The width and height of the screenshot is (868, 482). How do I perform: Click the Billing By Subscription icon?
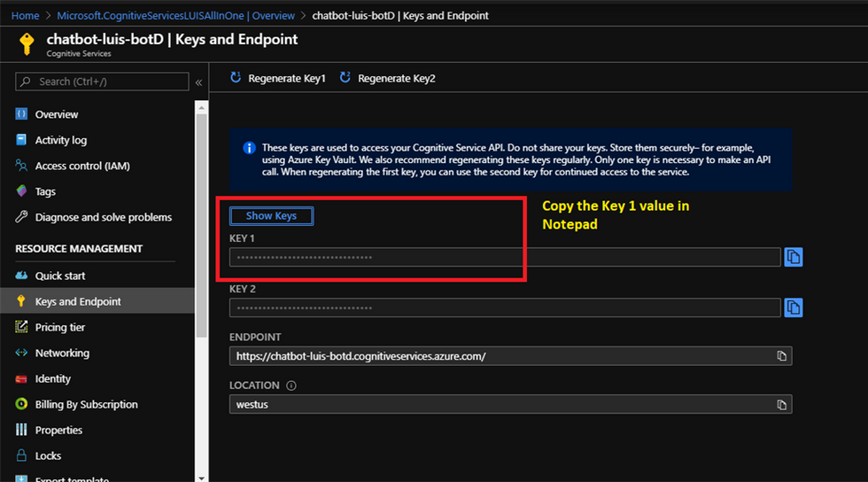point(21,404)
